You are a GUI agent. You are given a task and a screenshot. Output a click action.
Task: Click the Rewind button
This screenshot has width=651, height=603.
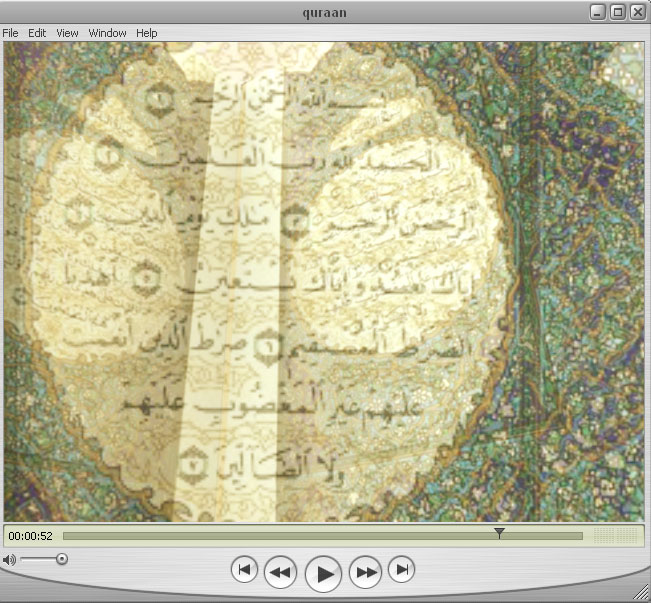pyautogui.click(x=280, y=572)
